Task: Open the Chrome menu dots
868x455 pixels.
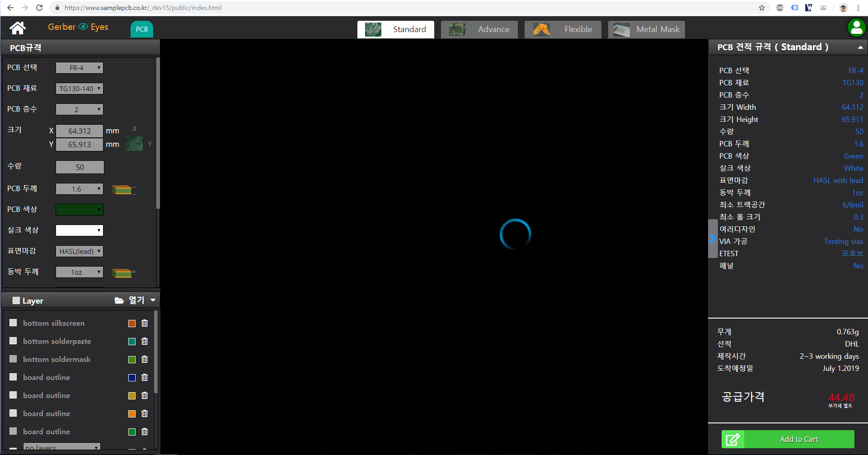Action: (858, 8)
